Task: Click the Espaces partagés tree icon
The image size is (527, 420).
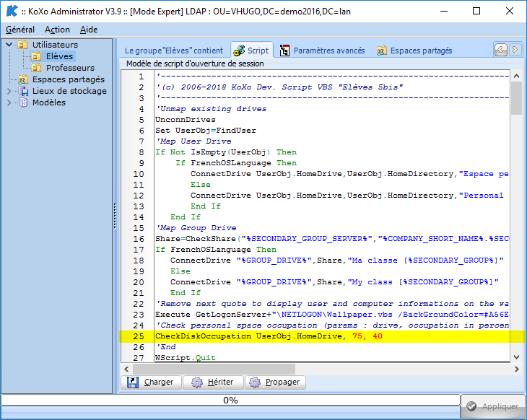Action: pyautogui.click(x=22, y=79)
